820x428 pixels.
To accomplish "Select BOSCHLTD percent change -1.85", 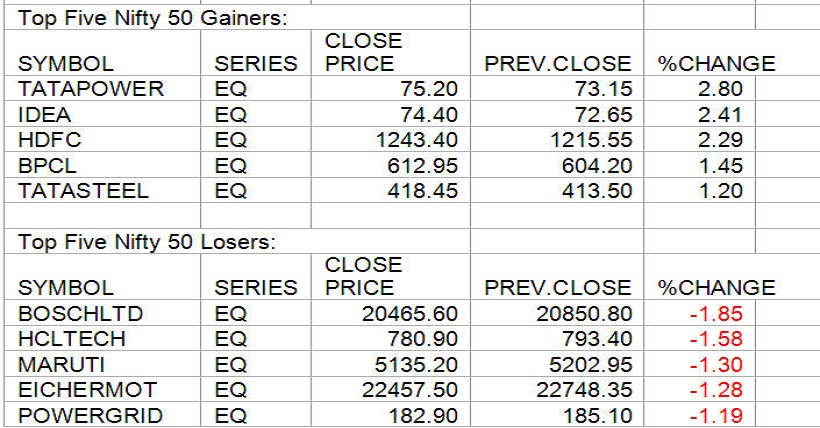I will pos(719,313).
